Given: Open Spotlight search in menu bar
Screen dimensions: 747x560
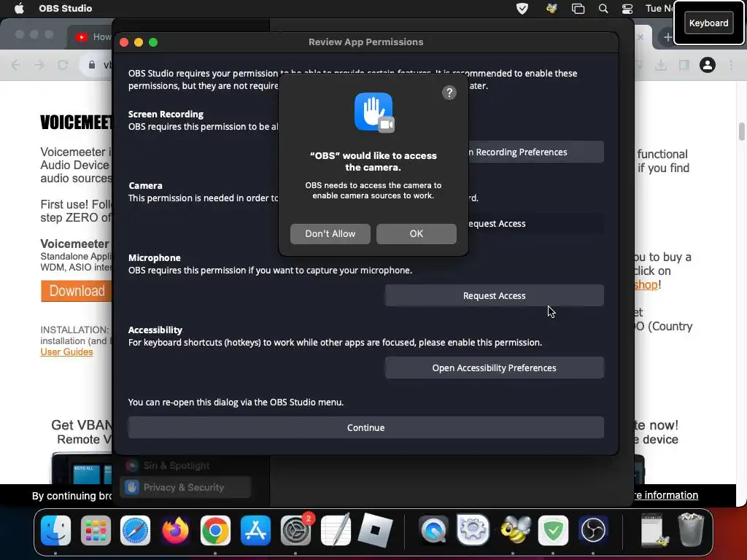Looking at the screenshot, I should [x=603, y=9].
